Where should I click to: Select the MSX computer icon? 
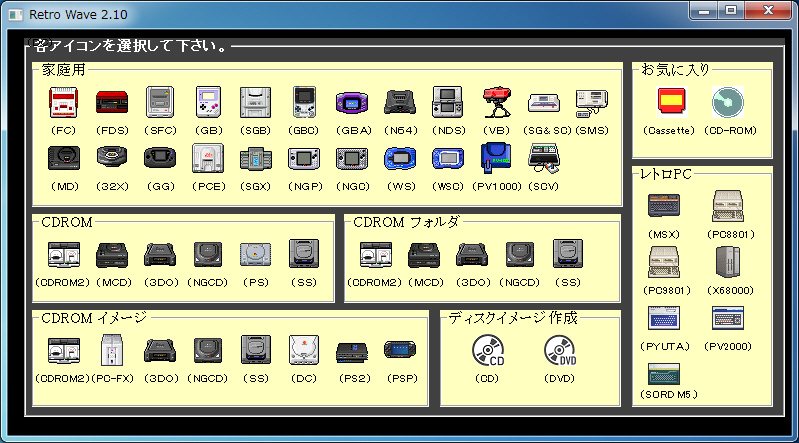click(x=664, y=206)
